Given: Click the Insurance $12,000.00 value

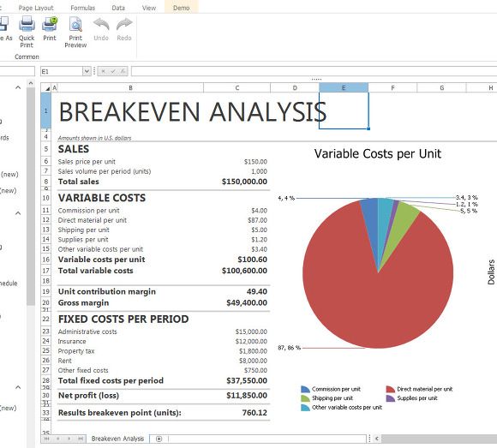Looking at the screenshot, I should pyautogui.click(x=251, y=341).
